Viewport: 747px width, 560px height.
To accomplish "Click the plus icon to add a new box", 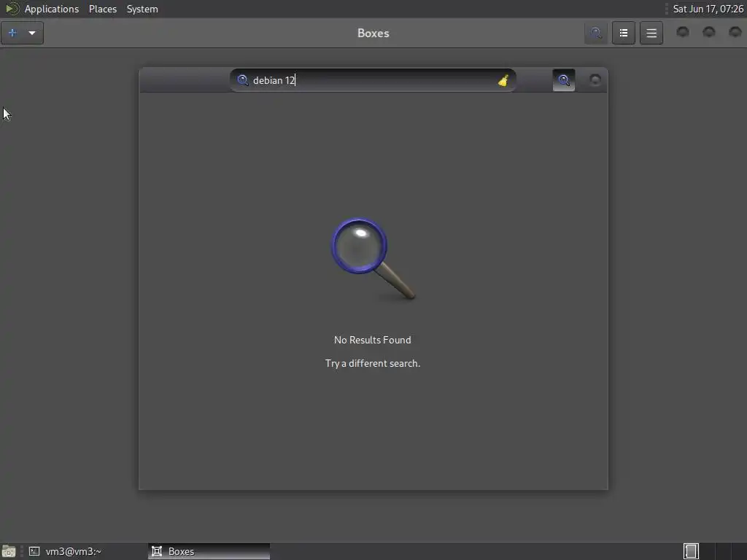I will coord(13,33).
